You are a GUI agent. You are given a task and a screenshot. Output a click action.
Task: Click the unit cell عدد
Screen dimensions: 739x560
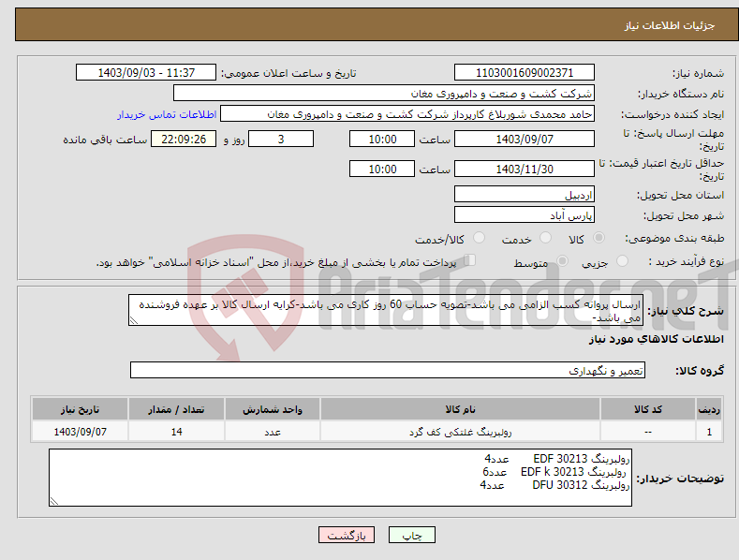(x=273, y=432)
